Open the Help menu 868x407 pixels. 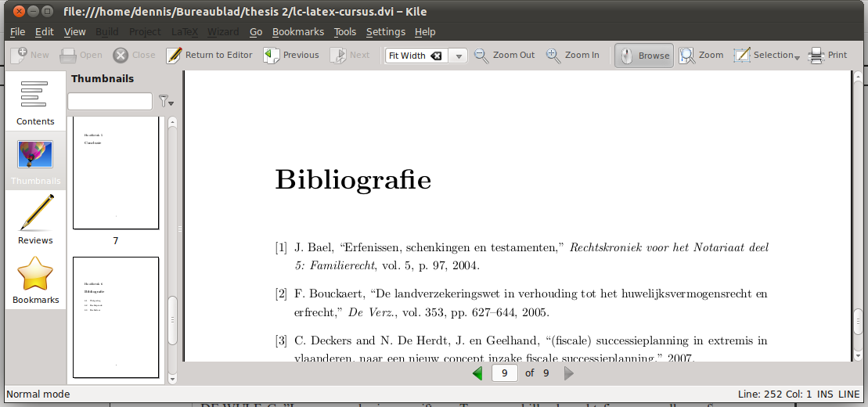424,32
